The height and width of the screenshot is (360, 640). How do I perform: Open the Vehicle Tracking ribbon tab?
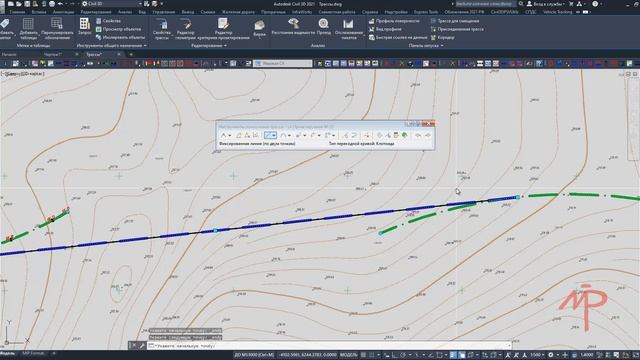click(558, 12)
